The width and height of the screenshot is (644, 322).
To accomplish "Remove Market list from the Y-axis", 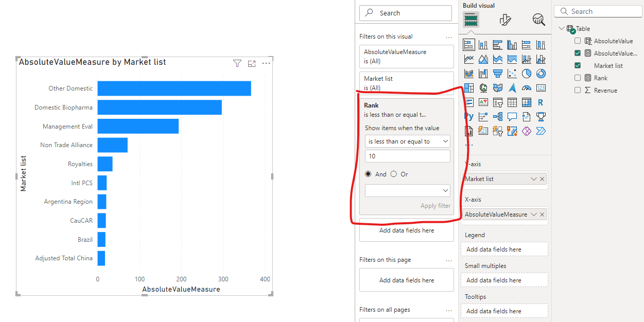I will point(542,179).
